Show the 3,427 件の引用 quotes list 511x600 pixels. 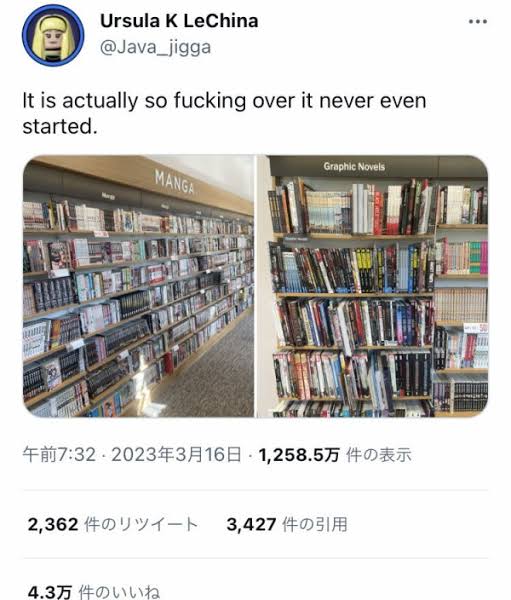coord(287,524)
